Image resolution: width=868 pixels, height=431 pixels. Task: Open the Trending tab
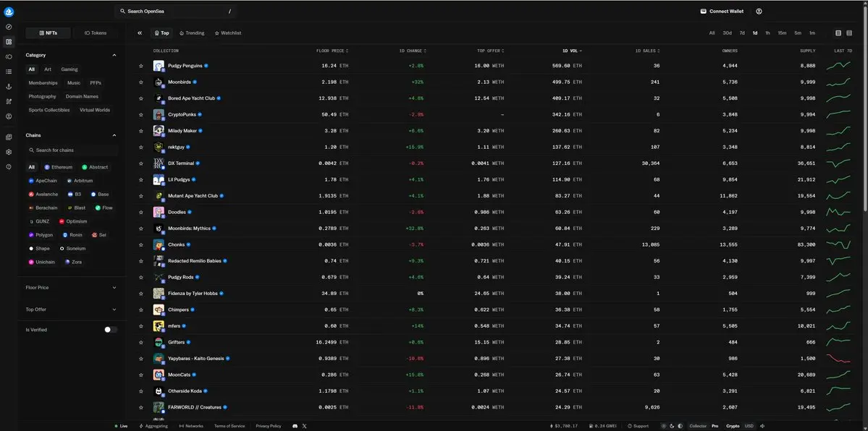pyautogui.click(x=192, y=33)
